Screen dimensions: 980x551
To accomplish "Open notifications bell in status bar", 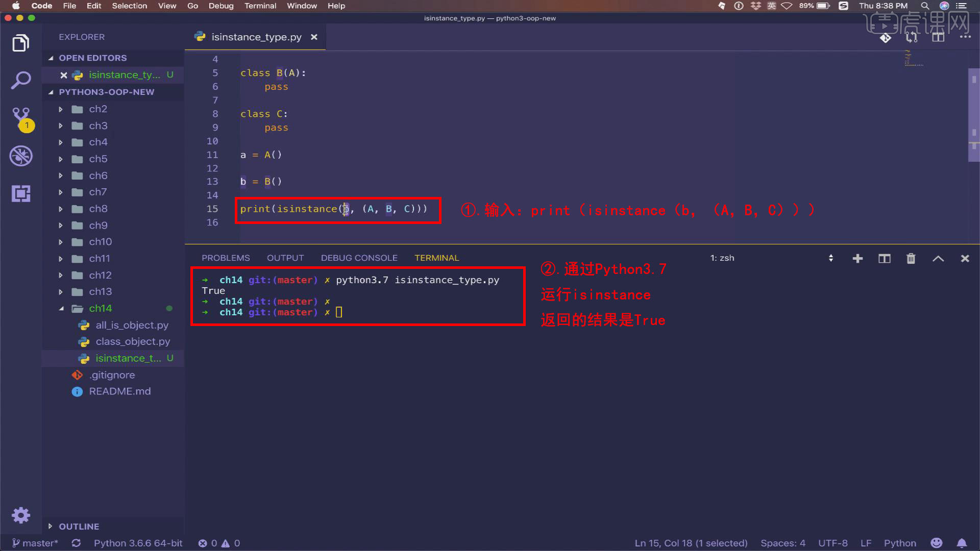I will 962,543.
